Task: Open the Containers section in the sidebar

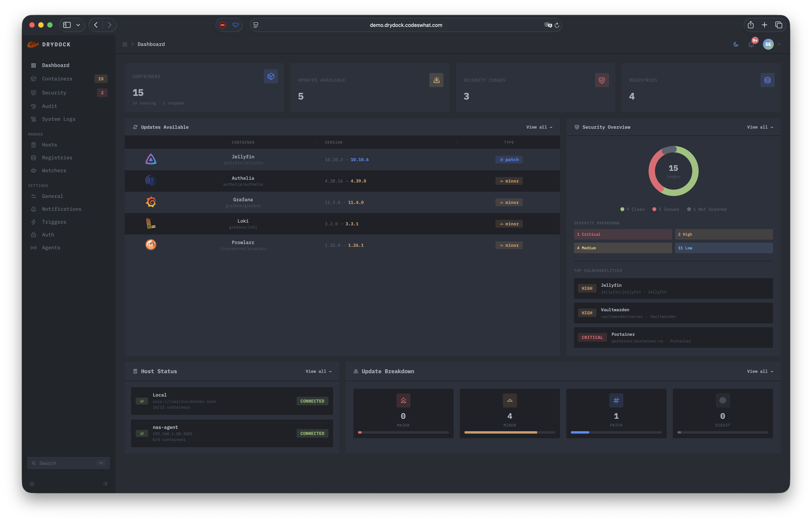Action: [x=57, y=79]
